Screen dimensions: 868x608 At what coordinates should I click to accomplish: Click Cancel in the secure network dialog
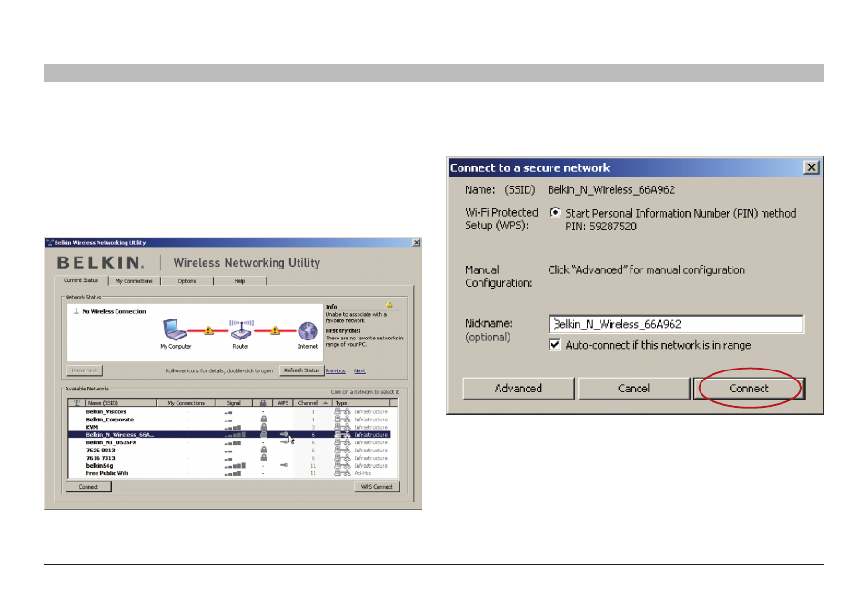pyautogui.click(x=633, y=389)
